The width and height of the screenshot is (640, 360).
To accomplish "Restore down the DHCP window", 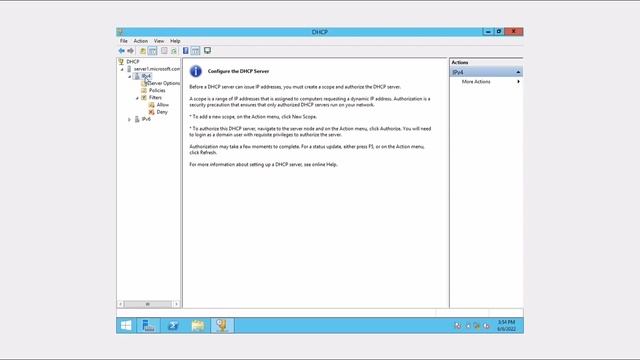I will click(x=499, y=31).
